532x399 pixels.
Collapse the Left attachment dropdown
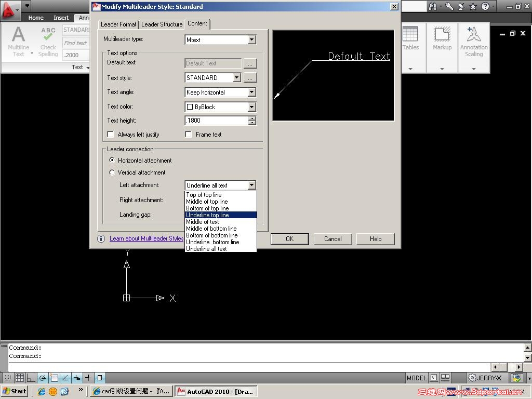coord(251,185)
